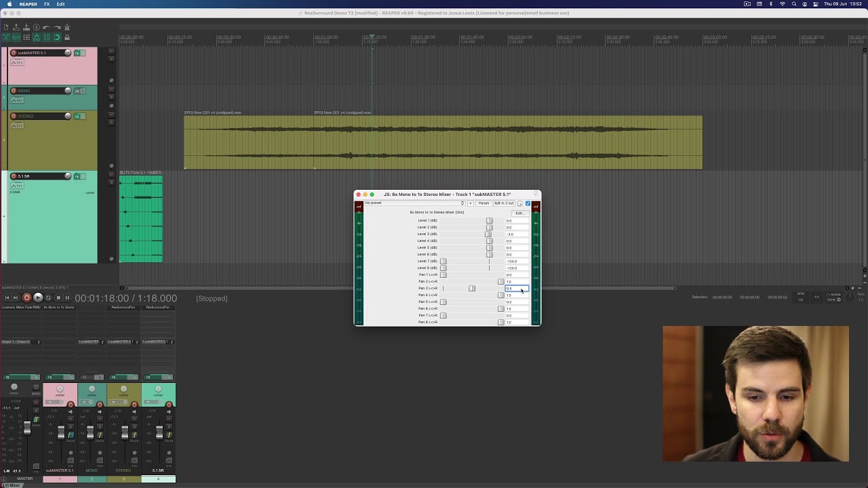868x488 pixels.
Task: Open FX chain of subMASTER 5.1 track
Action: pos(77,53)
